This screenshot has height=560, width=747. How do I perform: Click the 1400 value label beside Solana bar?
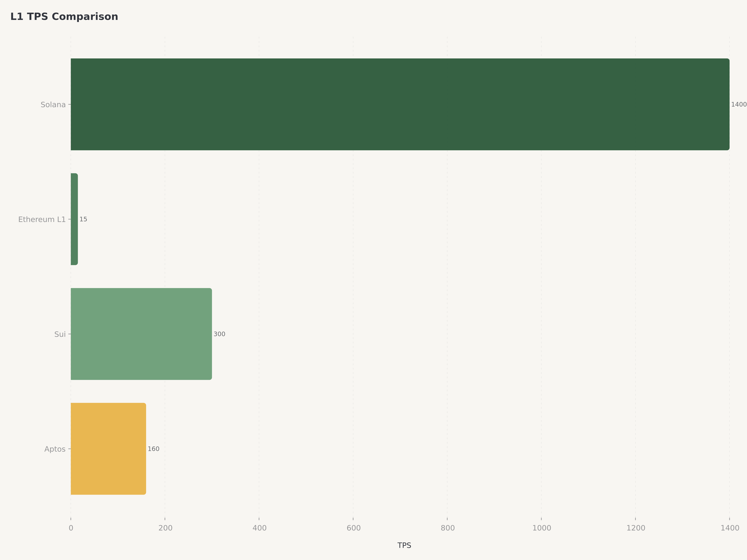[738, 104]
